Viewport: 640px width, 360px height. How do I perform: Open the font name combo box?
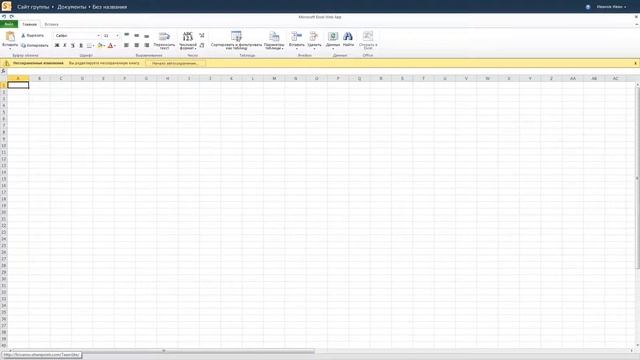77,36
